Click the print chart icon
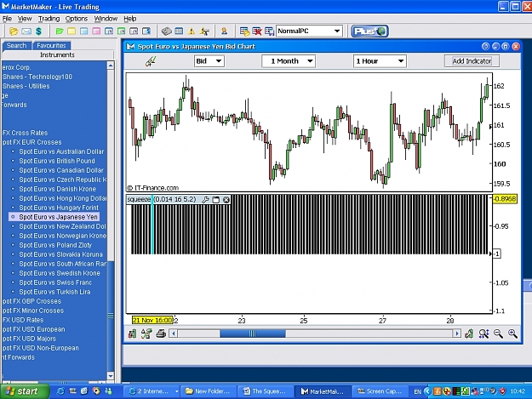532x399 pixels. (161, 333)
